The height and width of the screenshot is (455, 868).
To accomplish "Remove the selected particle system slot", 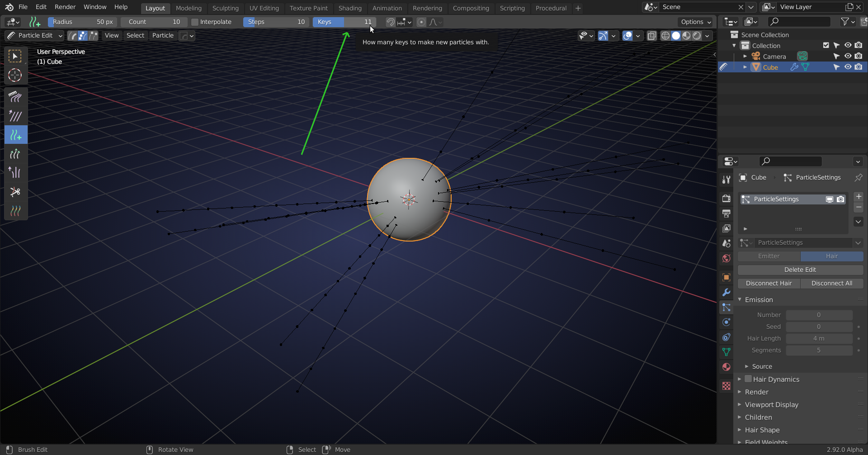I will click(859, 208).
